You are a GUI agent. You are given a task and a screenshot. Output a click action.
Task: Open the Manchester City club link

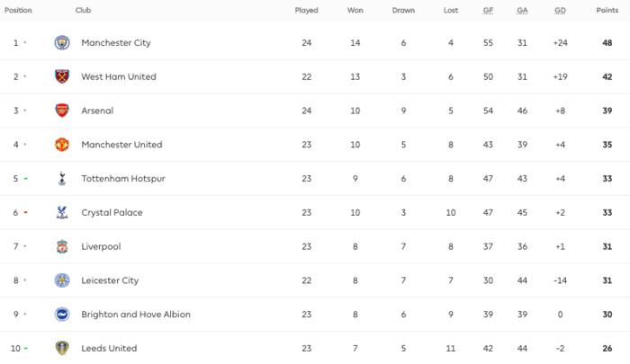(116, 42)
